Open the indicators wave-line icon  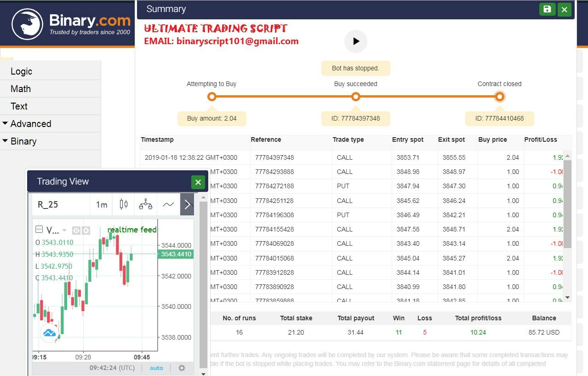(168, 204)
